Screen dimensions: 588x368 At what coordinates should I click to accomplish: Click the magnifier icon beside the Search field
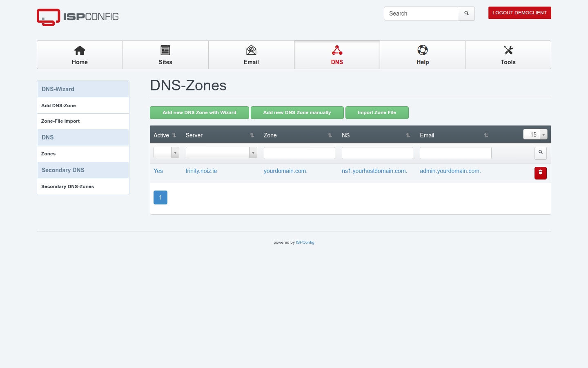pos(466,13)
